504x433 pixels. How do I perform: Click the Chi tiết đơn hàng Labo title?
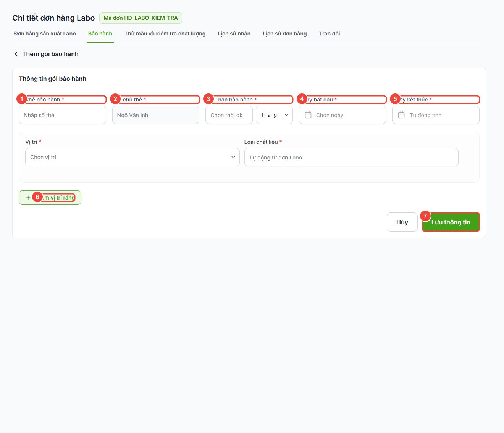(53, 18)
